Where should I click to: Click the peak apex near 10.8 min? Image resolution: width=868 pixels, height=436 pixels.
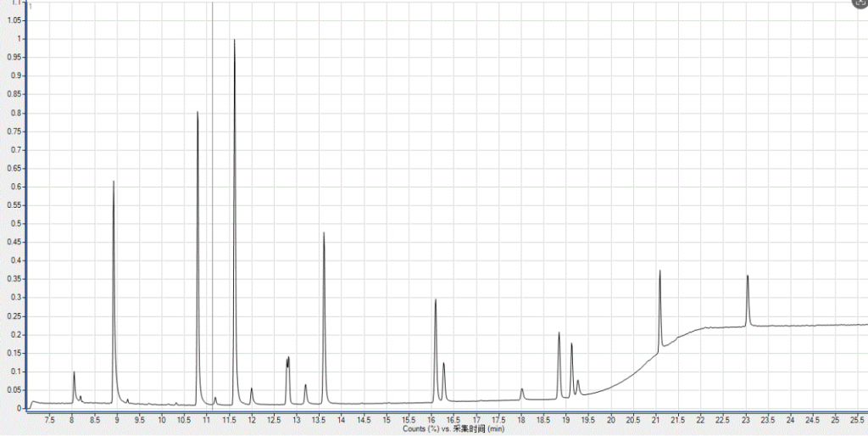point(198,114)
